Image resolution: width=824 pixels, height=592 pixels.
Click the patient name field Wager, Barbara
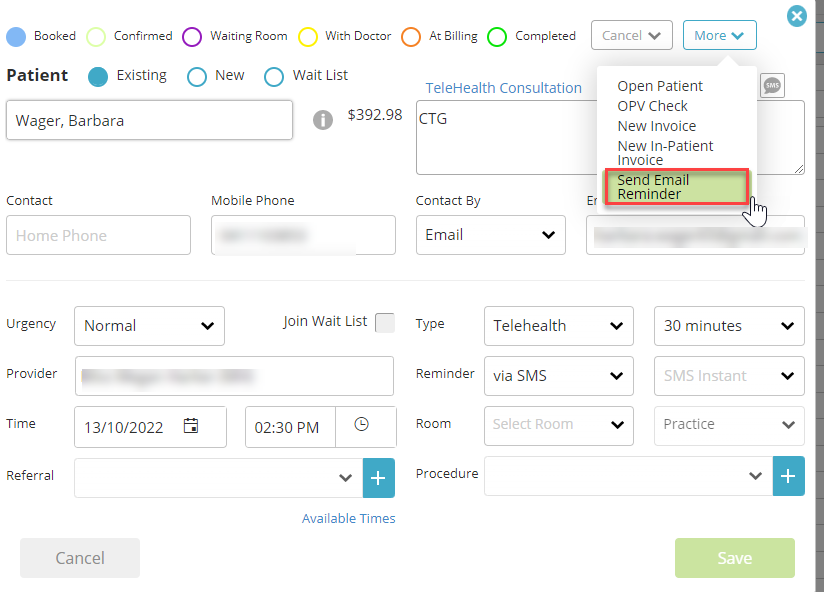click(x=149, y=120)
